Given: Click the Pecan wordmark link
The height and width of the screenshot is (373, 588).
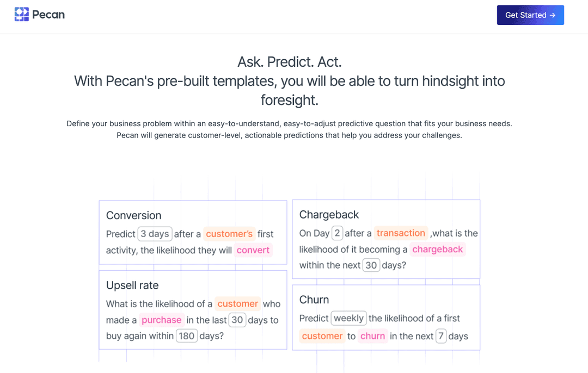Looking at the screenshot, I should coord(49,14).
